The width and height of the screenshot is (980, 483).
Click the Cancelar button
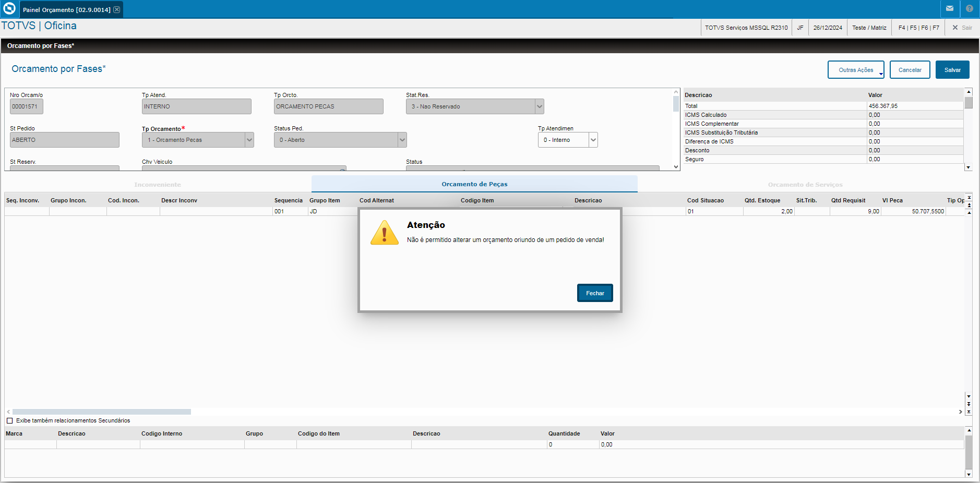point(910,70)
